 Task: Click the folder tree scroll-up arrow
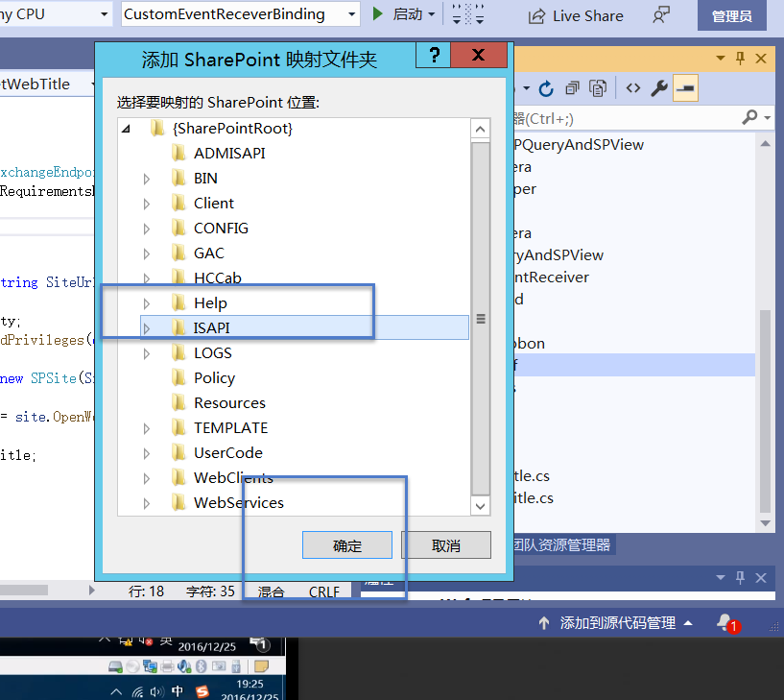[481, 130]
